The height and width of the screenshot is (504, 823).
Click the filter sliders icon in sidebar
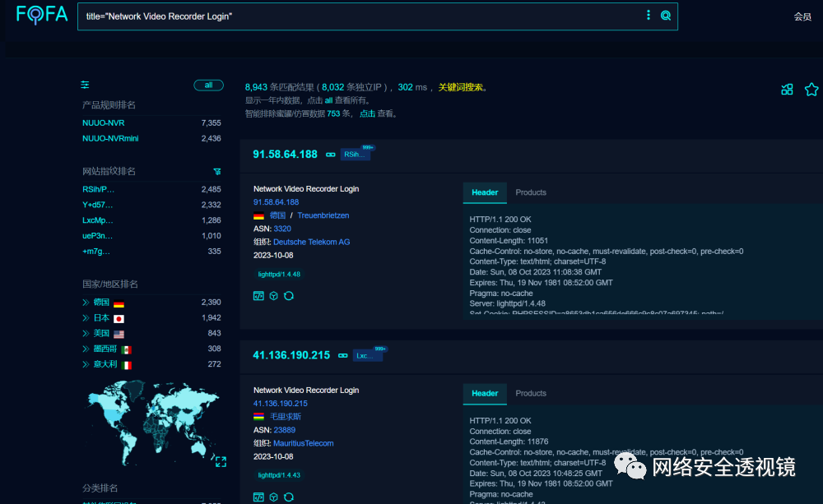point(85,85)
